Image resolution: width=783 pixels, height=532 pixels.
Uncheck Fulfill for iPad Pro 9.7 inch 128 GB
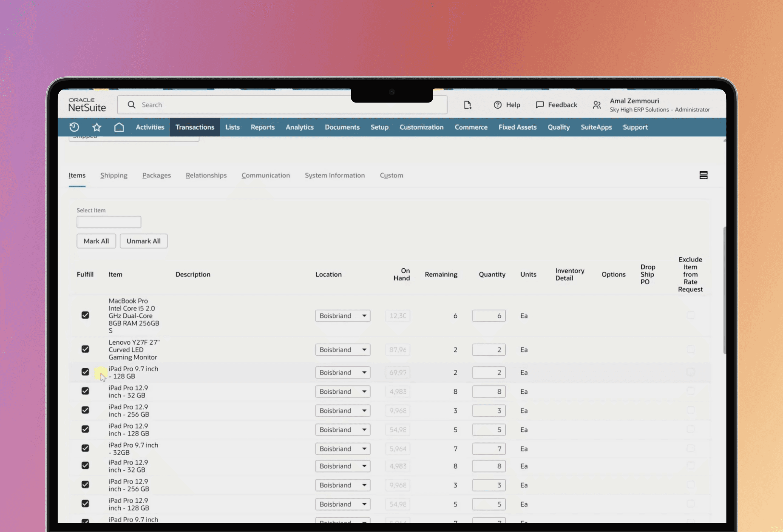pyautogui.click(x=85, y=372)
